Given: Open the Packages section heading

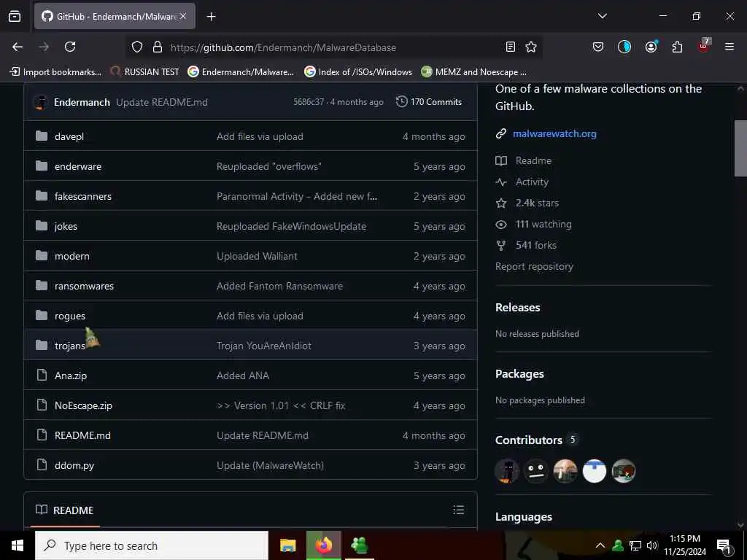Looking at the screenshot, I should click(519, 374).
